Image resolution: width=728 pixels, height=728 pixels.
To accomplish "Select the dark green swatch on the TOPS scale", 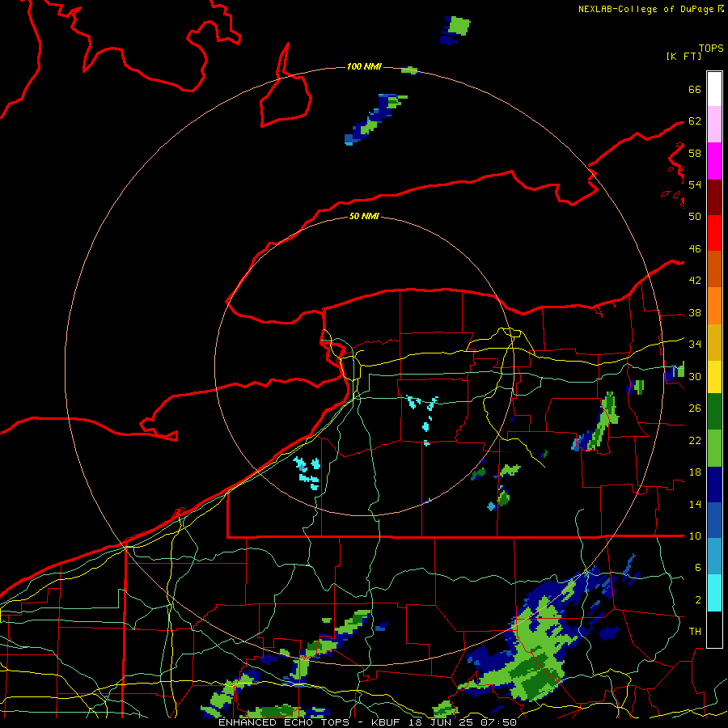I will coord(714,412).
